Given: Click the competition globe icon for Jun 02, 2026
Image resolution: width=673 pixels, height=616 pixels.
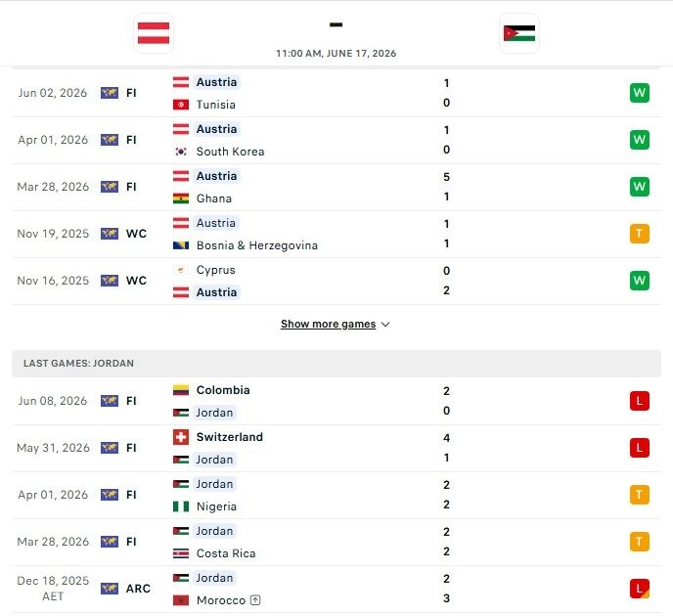Looking at the screenshot, I should pyautogui.click(x=110, y=93).
